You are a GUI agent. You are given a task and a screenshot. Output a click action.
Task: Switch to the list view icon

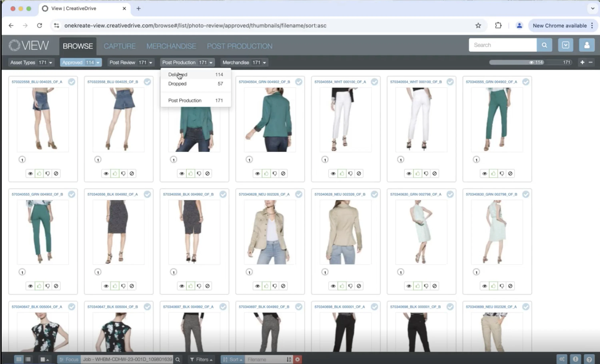coord(28,359)
